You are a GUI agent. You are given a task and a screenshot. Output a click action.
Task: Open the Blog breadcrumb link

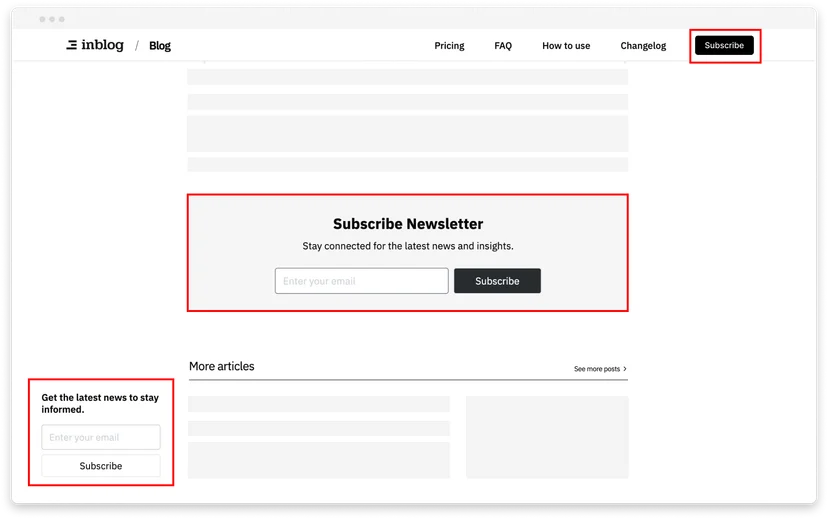tap(159, 46)
